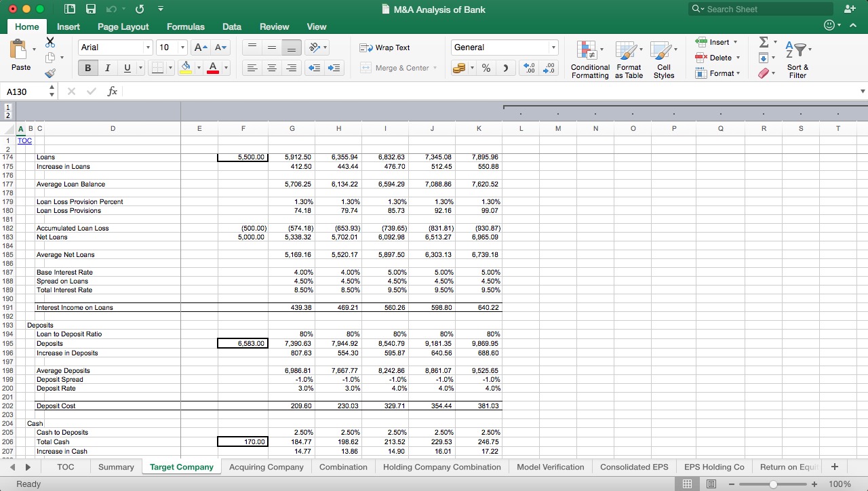Switch to the Formulas ribbon tab
868x491 pixels.
[x=185, y=26]
